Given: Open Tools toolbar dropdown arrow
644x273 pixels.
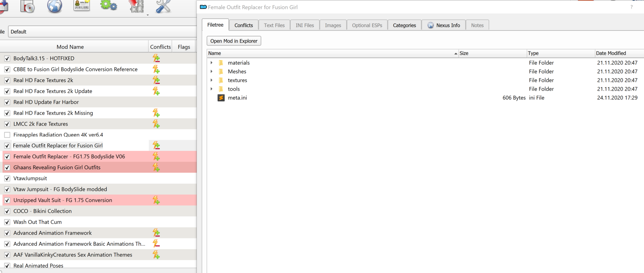Looking at the screenshot, I should (148, 15).
